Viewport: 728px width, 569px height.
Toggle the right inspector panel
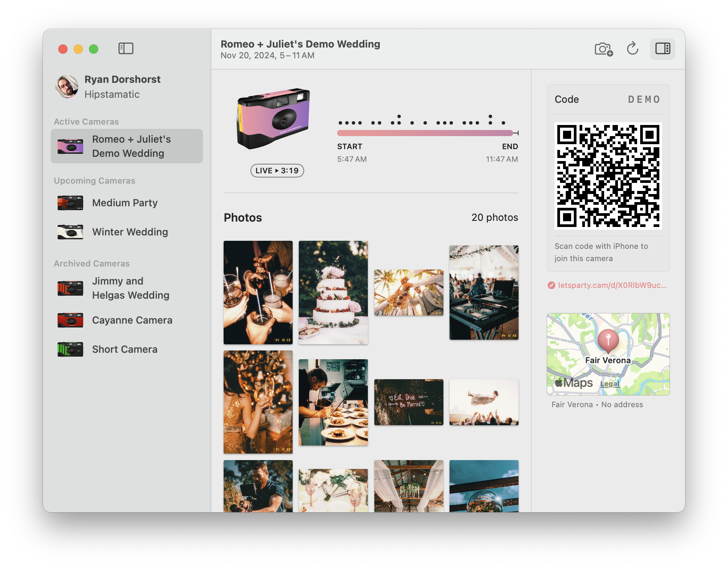662,49
